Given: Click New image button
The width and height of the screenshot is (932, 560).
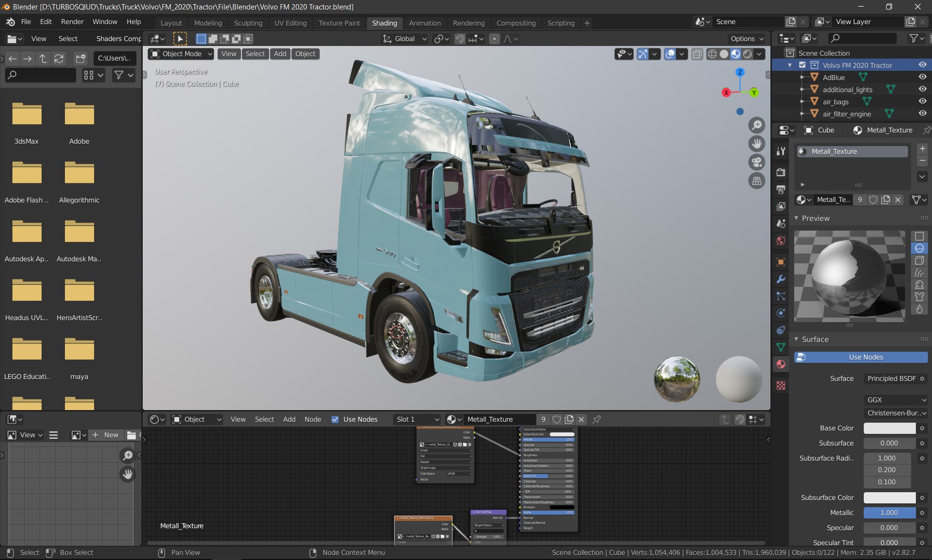Looking at the screenshot, I should (x=105, y=435).
